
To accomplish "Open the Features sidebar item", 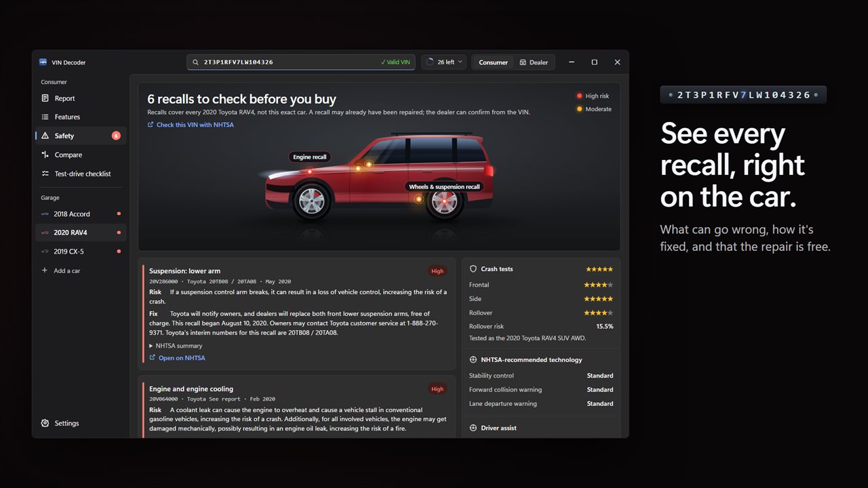I will pyautogui.click(x=81, y=117).
